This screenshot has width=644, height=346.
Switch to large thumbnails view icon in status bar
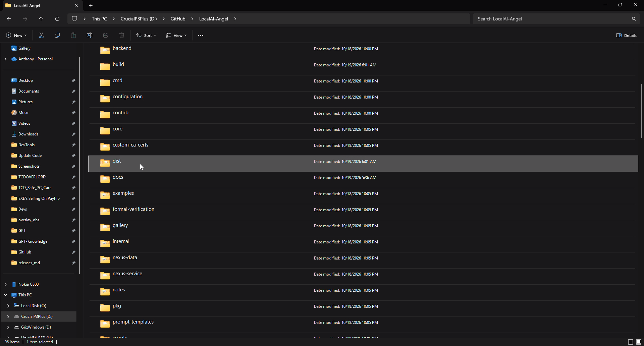(639, 342)
